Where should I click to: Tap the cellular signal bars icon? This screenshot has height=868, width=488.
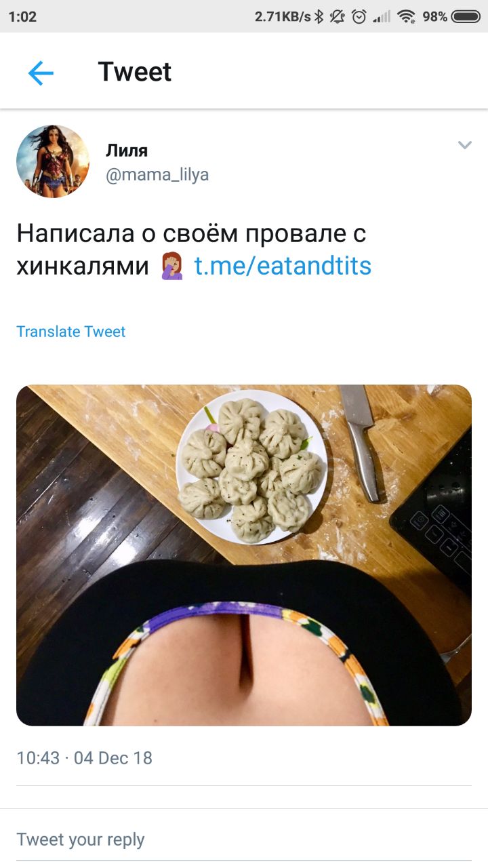coord(382,16)
